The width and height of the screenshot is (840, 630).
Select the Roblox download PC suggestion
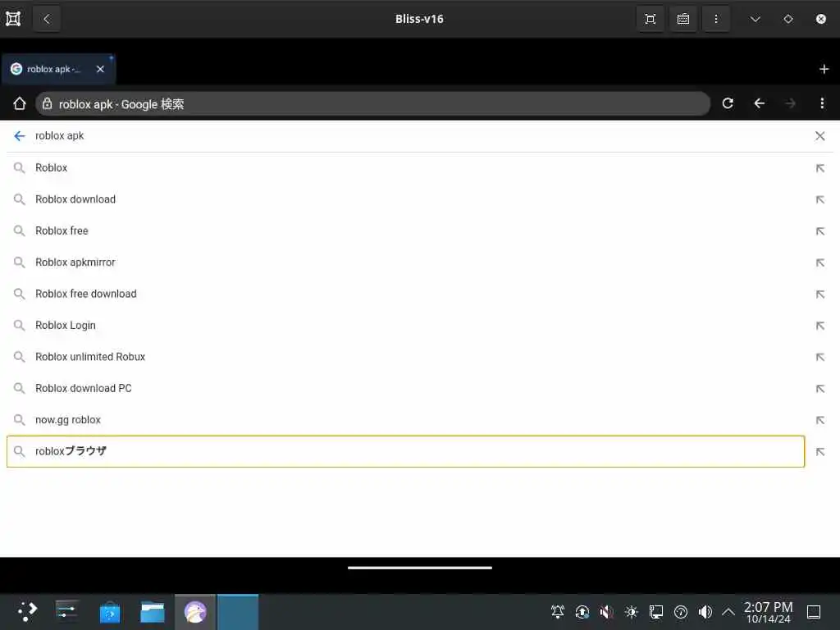tap(405, 388)
